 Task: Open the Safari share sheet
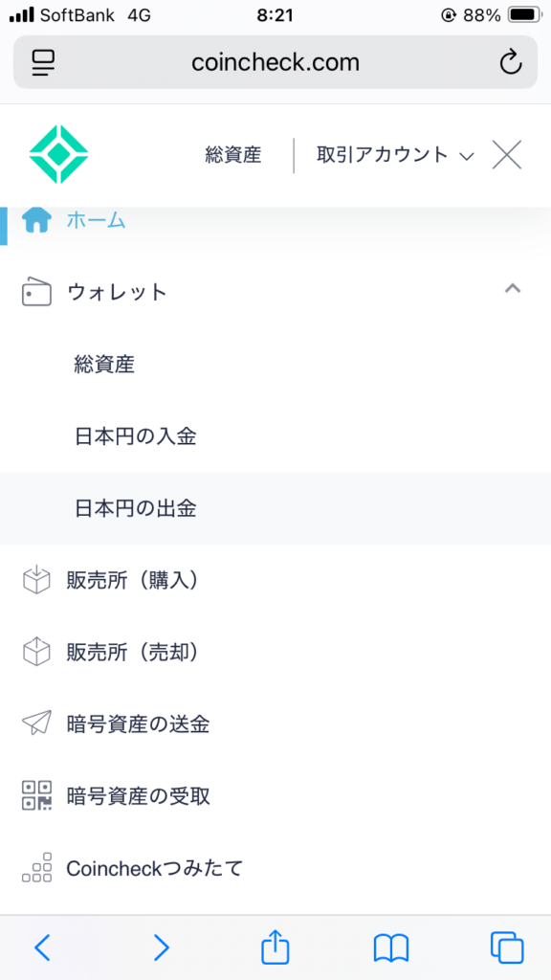point(275,947)
